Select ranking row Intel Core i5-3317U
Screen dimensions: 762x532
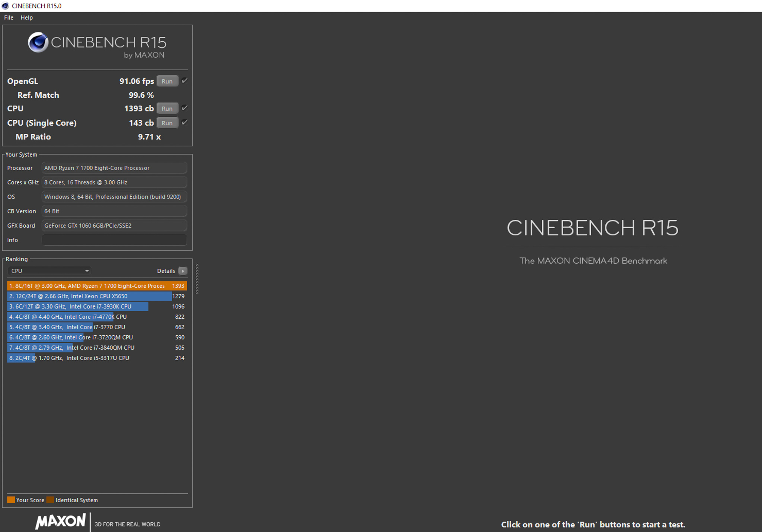coord(97,358)
